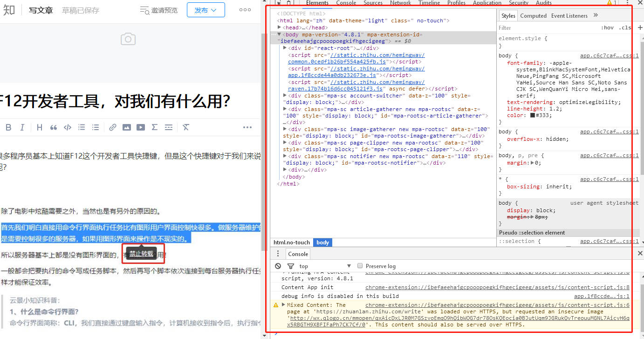The height and width of the screenshot is (339, 644).
Task: Switch to the Network panel
Action: click(400, 3)
